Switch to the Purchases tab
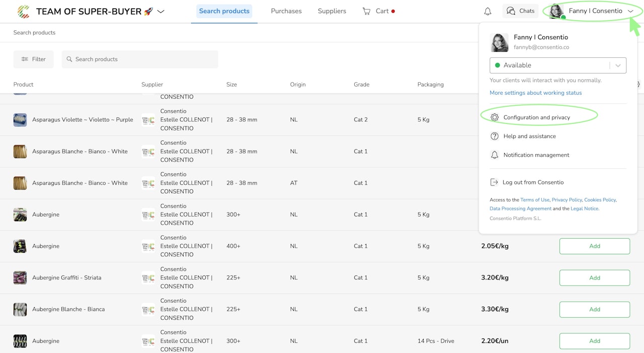Image resolution: width=644 pixels, height=353 pixels. (x=286, y=11)
